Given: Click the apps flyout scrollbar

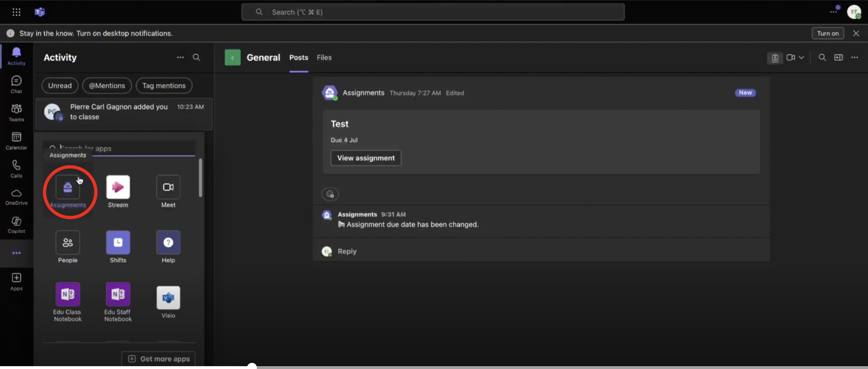Looking at the screenshot, I should [200, 178].
